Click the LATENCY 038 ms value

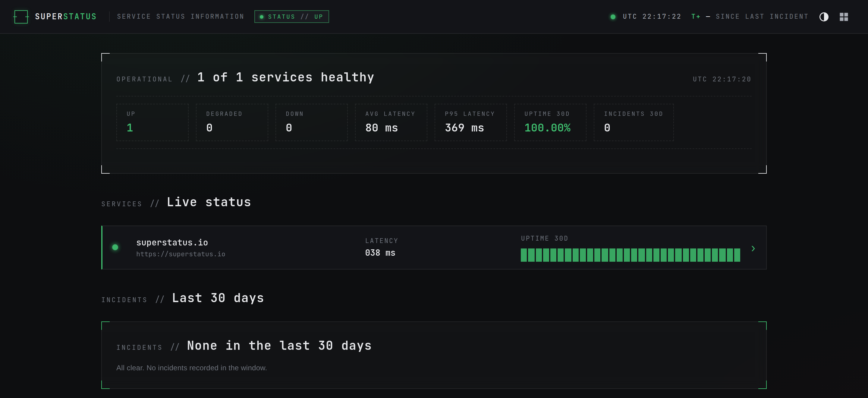[380, 253]
